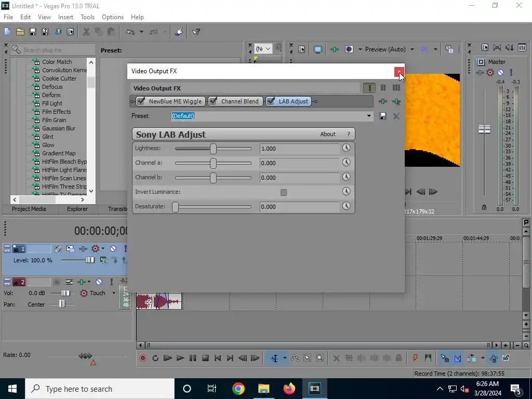Select Film Grain in plug-in list
This screenshot has height=399, width=532.
(x=54, y=120)
